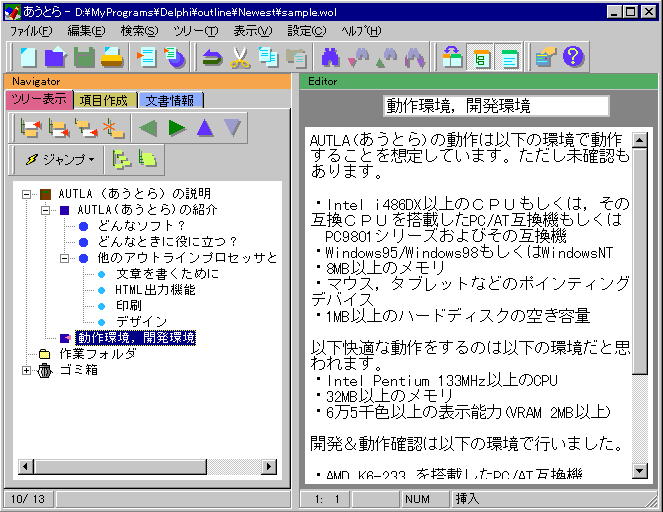Click the editor scrollbar down arrow
663x512 pixels.
(640, 471)
